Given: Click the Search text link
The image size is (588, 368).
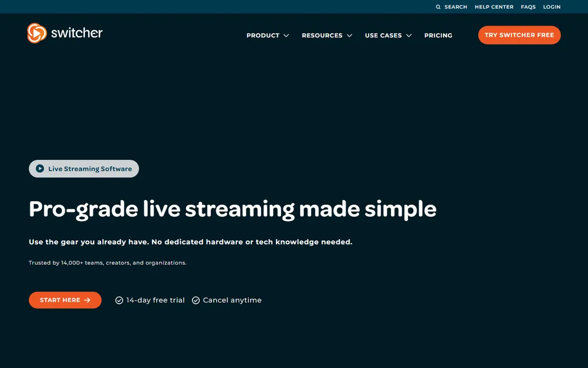Looking at the screenshot, I should point(455,7).
